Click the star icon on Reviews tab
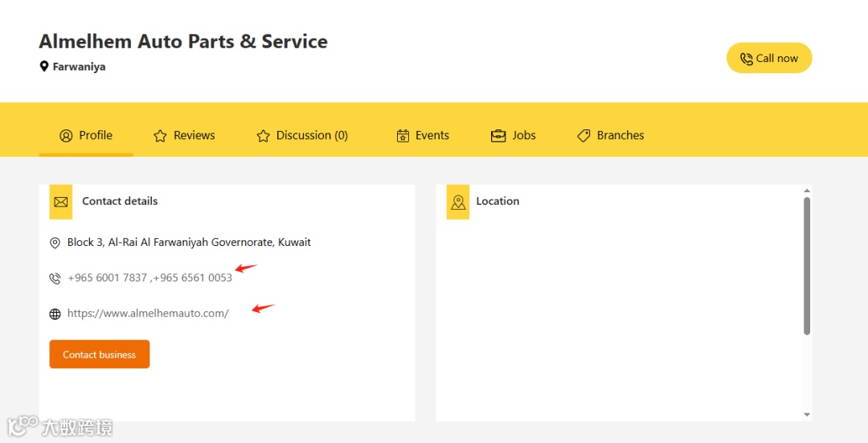The image size is (868, 443). 160,136
